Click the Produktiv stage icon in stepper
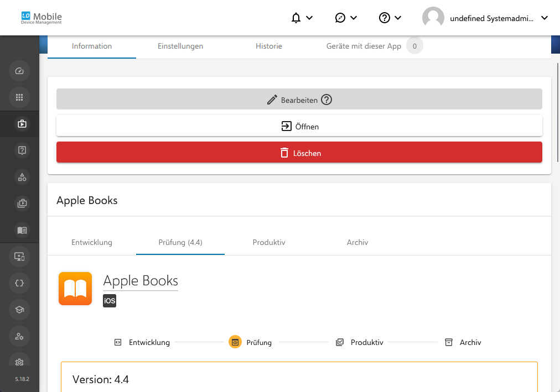The image size is (560, 392). (340, 342)
